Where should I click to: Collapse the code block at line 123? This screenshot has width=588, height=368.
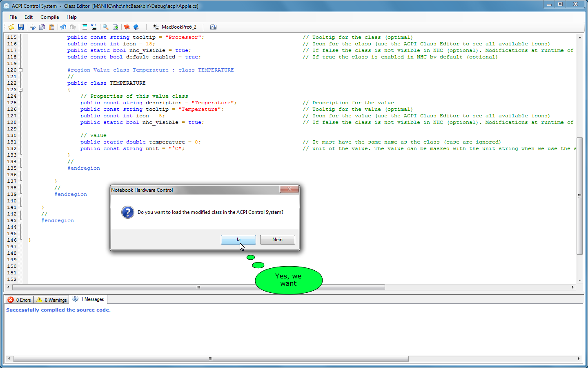click(x=21, y=90)
